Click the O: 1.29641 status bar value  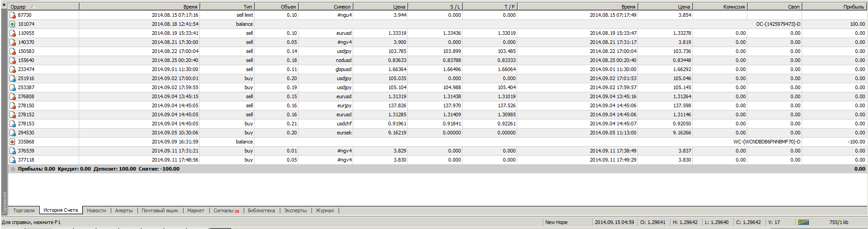(x=653, y=222)
